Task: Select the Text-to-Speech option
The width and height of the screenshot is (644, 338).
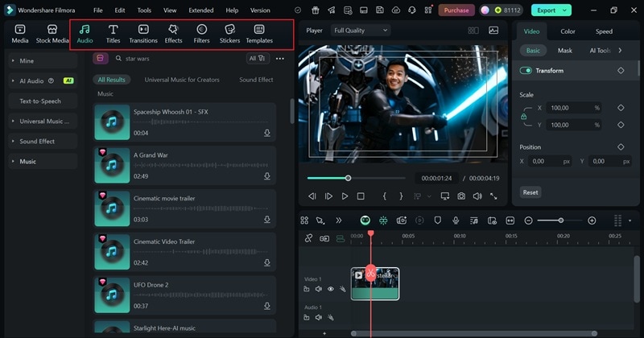Action: click(x=43, y=101)
